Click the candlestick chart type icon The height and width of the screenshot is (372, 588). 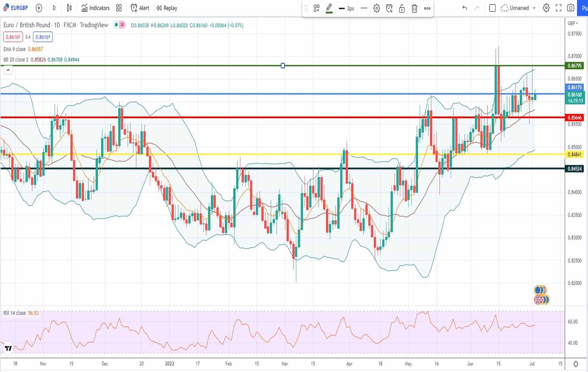coord(69,8)
